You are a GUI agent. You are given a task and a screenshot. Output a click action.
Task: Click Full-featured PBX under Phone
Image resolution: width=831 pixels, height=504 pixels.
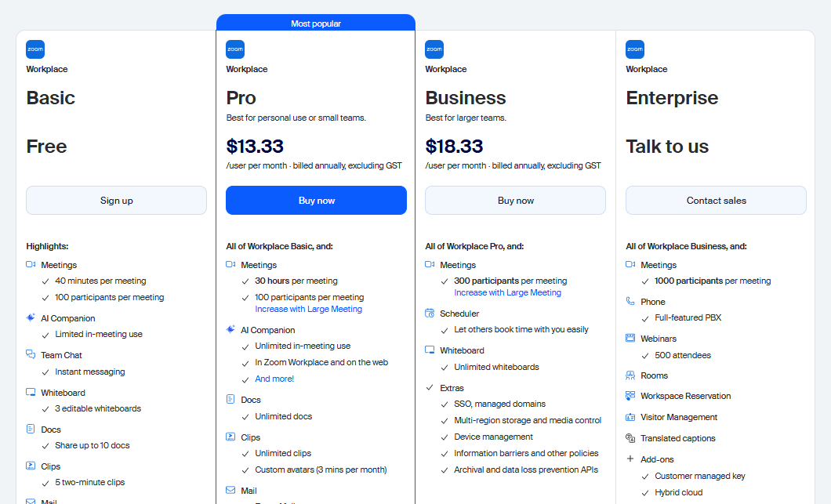point(688,318)
